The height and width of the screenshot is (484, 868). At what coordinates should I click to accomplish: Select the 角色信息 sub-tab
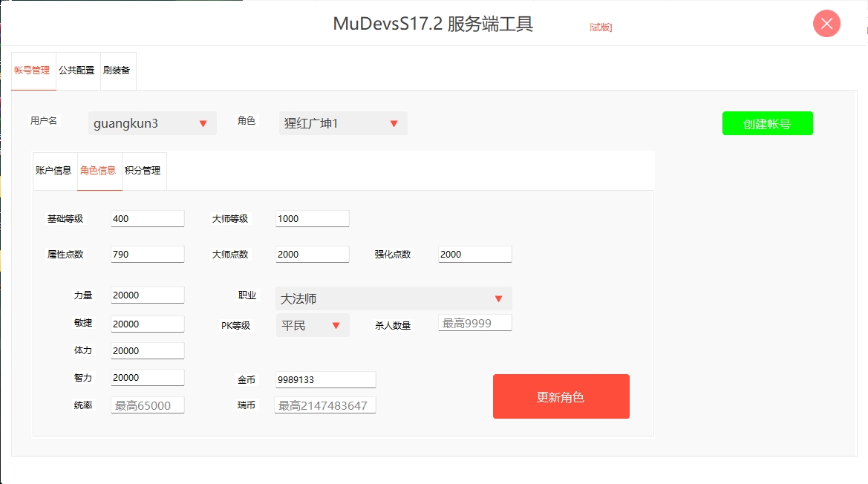pos(99,170)
